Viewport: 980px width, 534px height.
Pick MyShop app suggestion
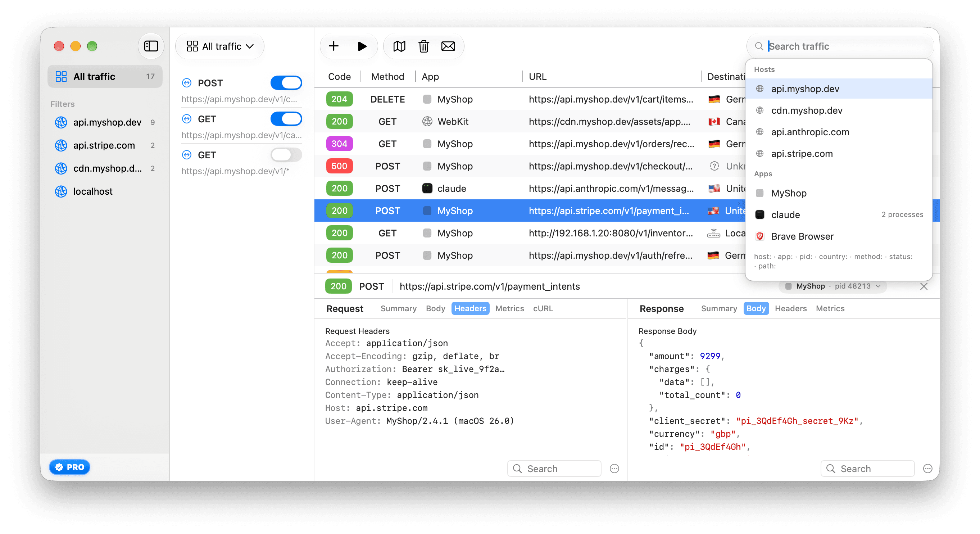pyautogui.click(x=839, y=193)
